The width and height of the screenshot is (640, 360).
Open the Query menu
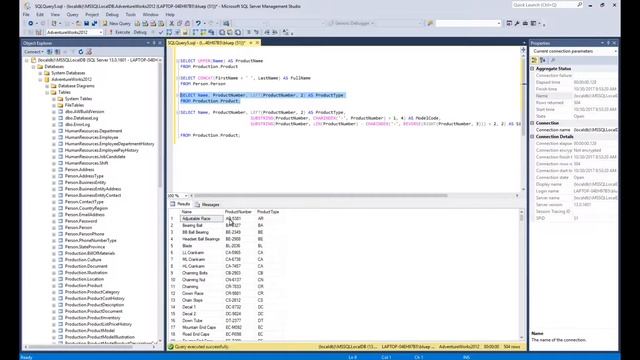pyautogui.click(x=72, y=14)
